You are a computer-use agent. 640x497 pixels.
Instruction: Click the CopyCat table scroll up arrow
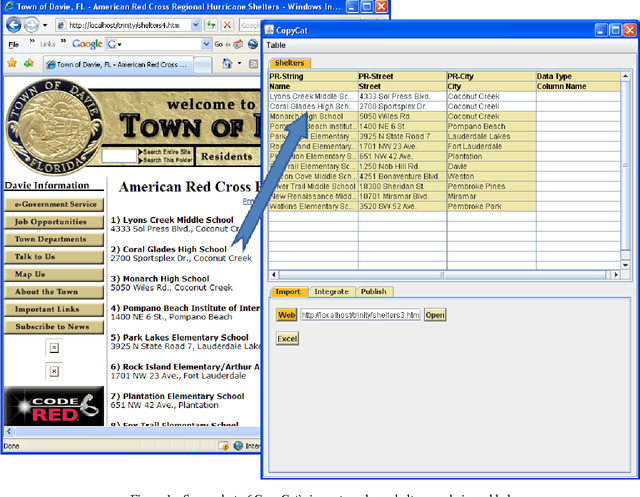[x=625, y=76]
